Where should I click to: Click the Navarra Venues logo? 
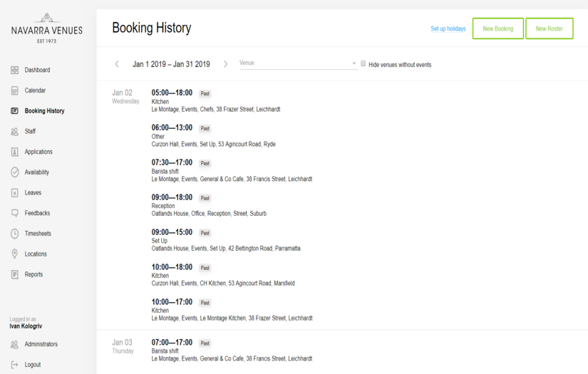(x=47, y=28)
